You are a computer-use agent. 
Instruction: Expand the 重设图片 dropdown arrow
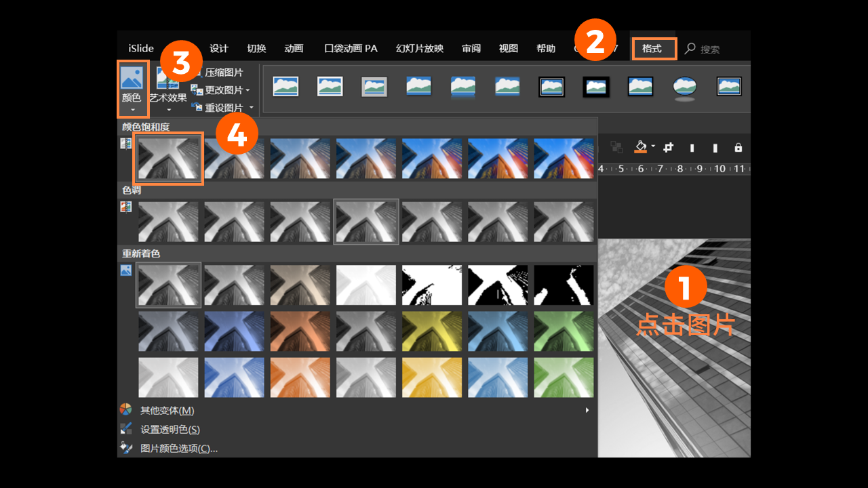(x=251, y=108)
